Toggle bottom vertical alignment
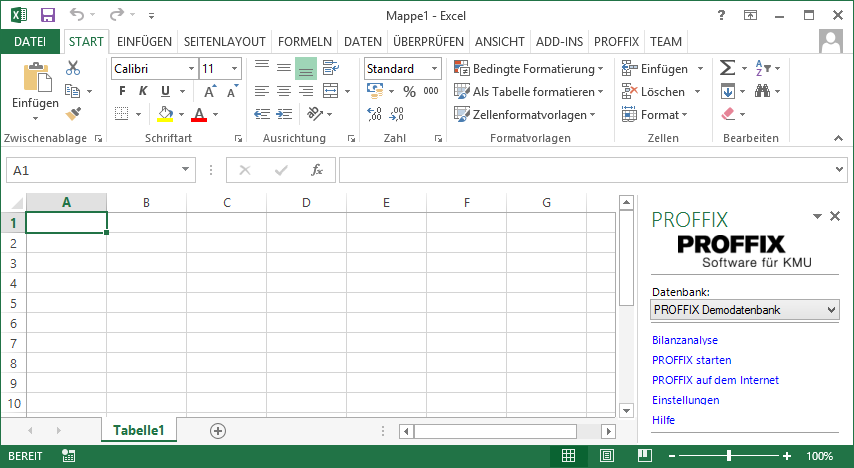This screenshot has width=854, height=468. click(x=306, y=69)
